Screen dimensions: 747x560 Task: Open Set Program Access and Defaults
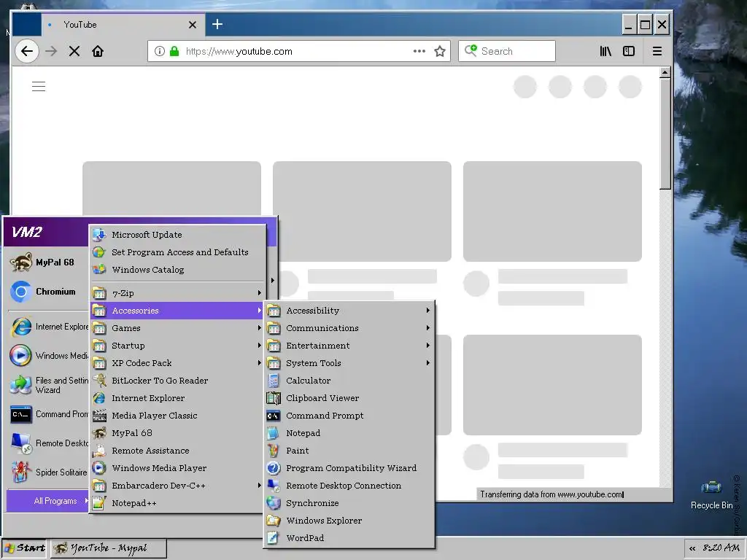click(x=177, y=252)
